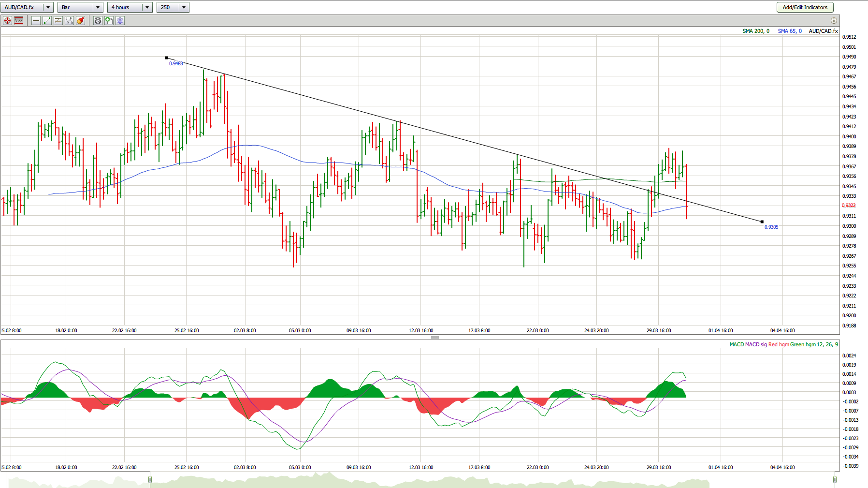Choose the Fibonacci retracement lines tool
This screenshot has height=488, width=868.
(58, 21)
